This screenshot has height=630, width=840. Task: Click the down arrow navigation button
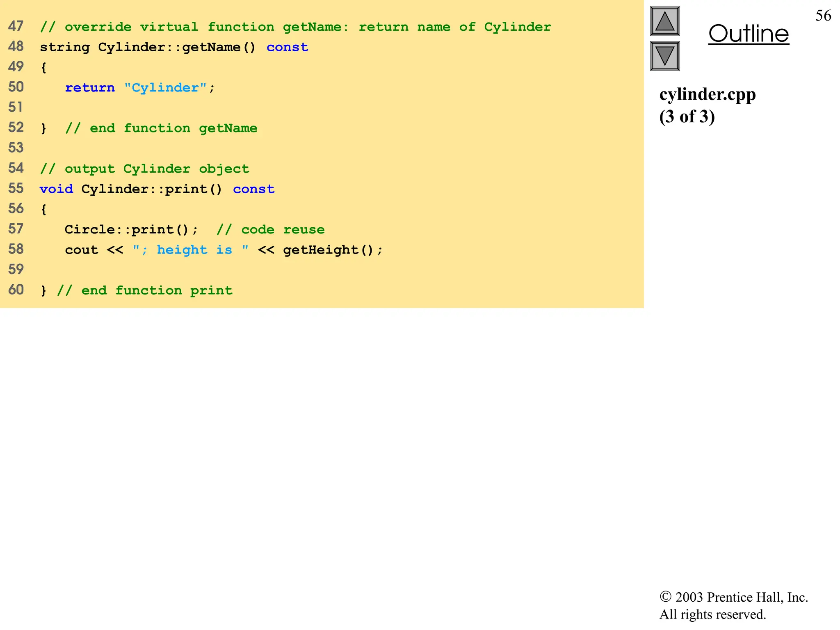[665, 56]
